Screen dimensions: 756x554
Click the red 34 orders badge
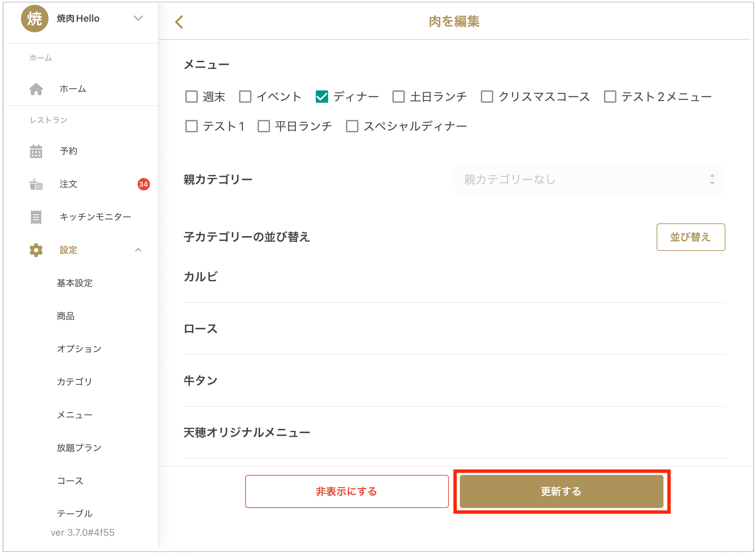click(143, 184)
